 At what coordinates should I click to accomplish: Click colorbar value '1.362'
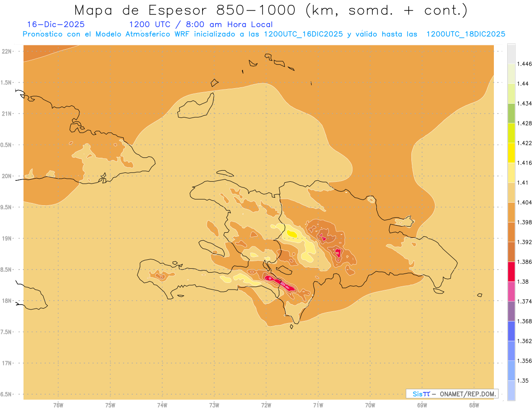tap(524, 341)
